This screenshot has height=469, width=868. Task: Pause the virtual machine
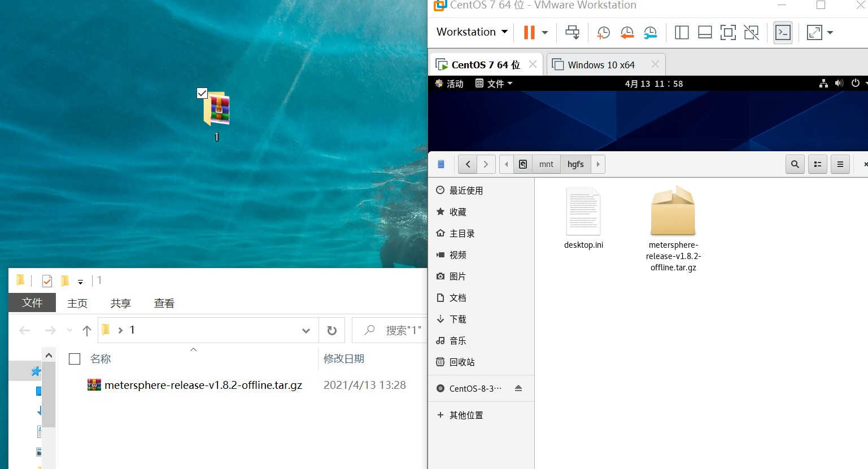click(x=529, y=32)
